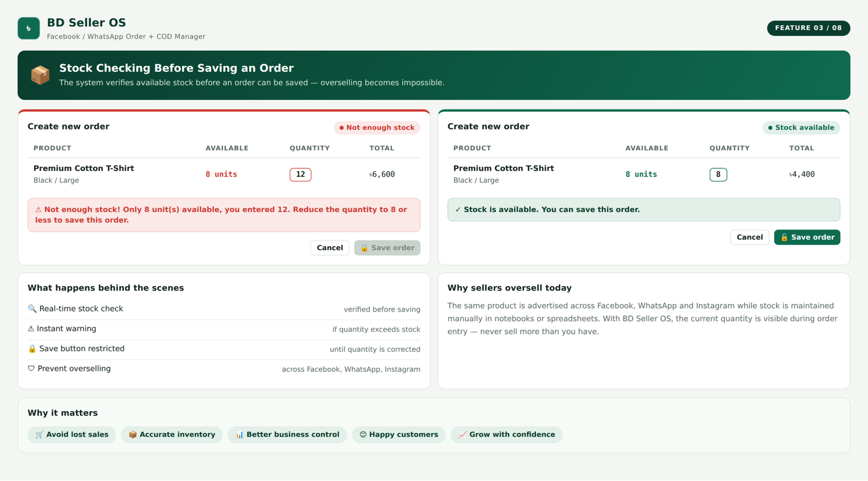Viewport: 868px width, 481px height.
Task: Click the PRODUCT column header in left order
Action: tap(52, 148)
